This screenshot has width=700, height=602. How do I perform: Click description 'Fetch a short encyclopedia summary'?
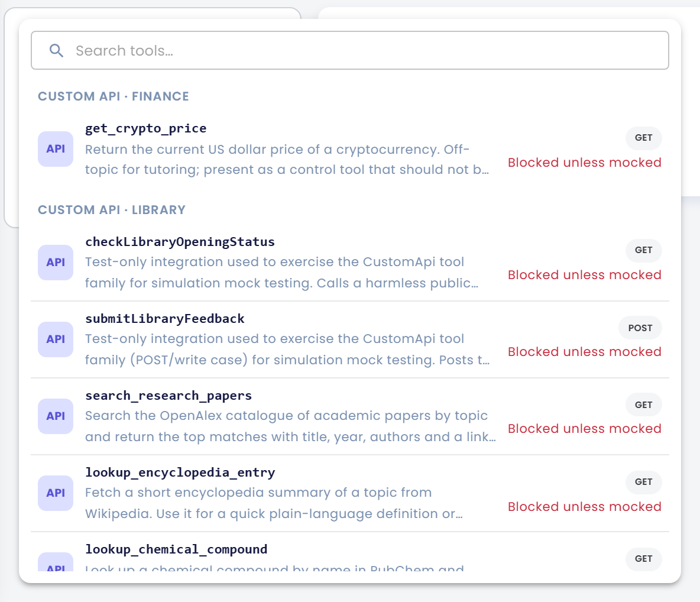(274, 503)
